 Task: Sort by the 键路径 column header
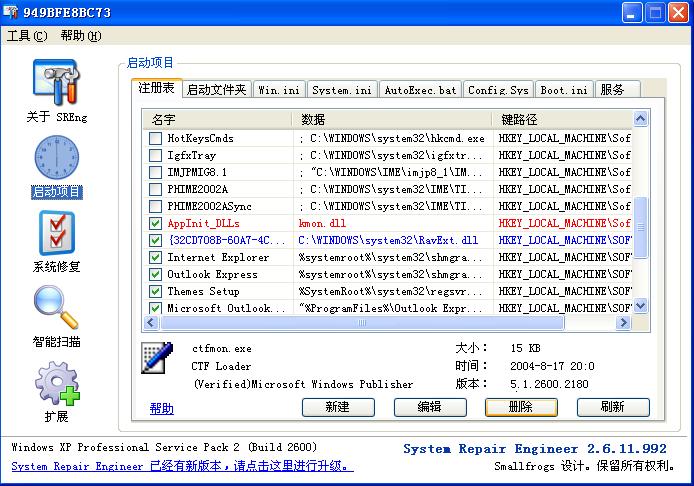(562, 120)
